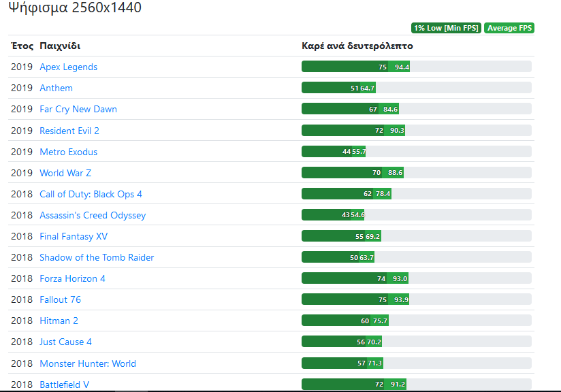Click the Hitman 2 75.7 value
This screenshot has height=392, width=561.
381,321
